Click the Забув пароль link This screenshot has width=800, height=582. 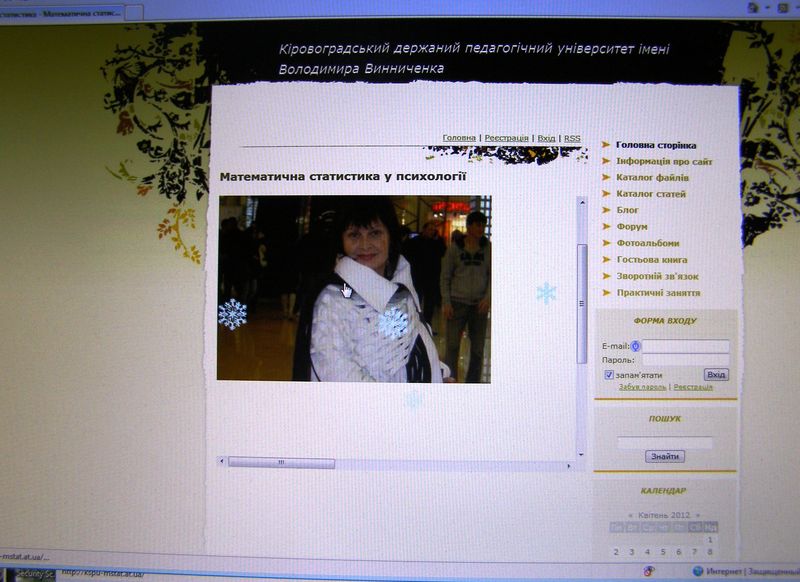(x=642, y=387)
